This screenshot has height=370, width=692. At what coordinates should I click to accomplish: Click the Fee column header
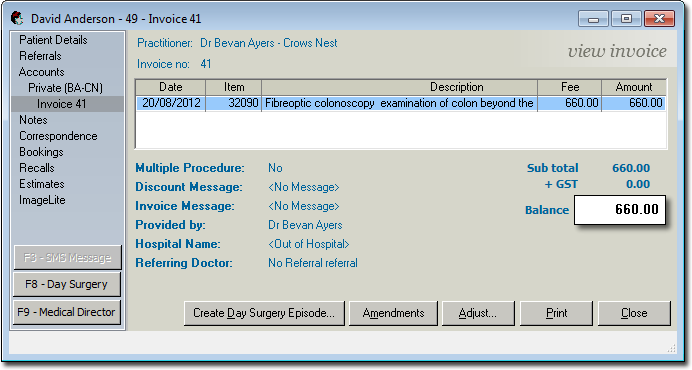tap(569, 87)
